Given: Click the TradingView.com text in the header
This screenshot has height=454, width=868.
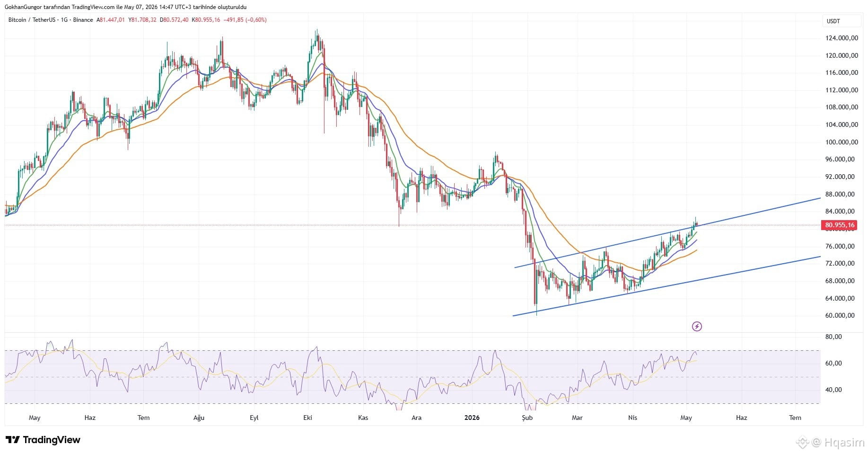Looking at the screenshot, I should pyautogui.click(x=94, y=7).
